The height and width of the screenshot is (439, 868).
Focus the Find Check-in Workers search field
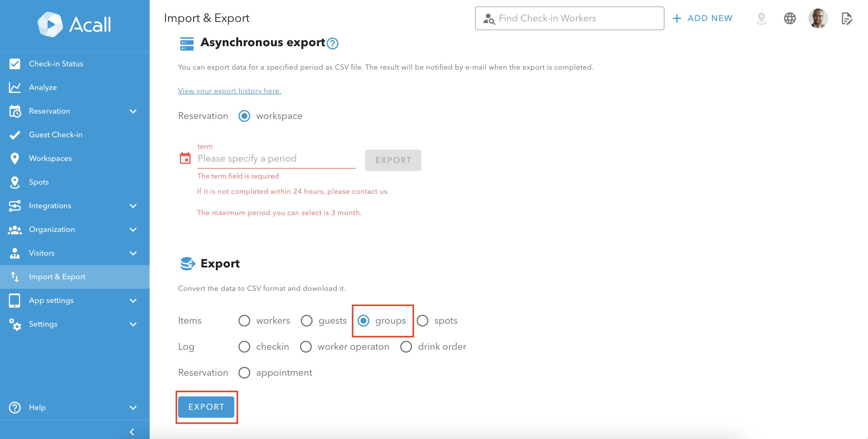click(x=569, y=18)
